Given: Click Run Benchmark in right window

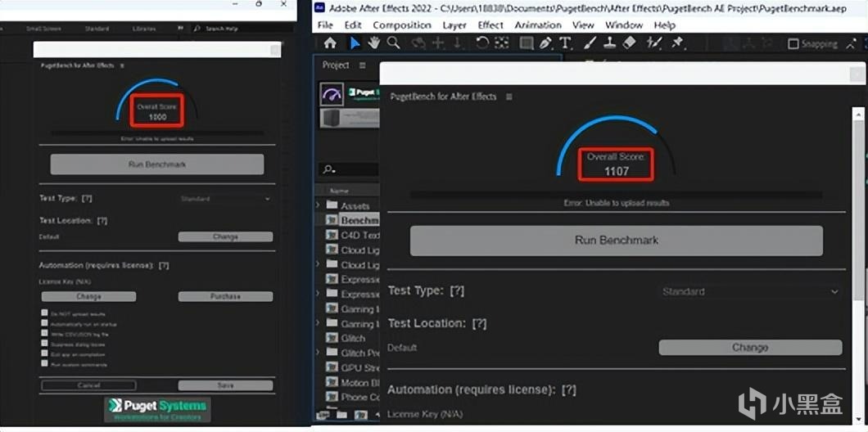Looking at the screenshot, I should (x=616, y=241).
